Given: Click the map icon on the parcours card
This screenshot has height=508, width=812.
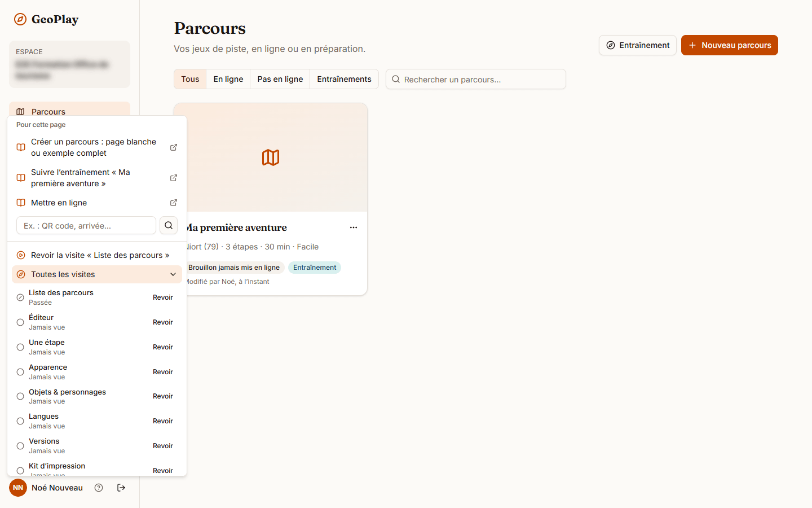Looking at the screenshot, I should click(271, 157).
